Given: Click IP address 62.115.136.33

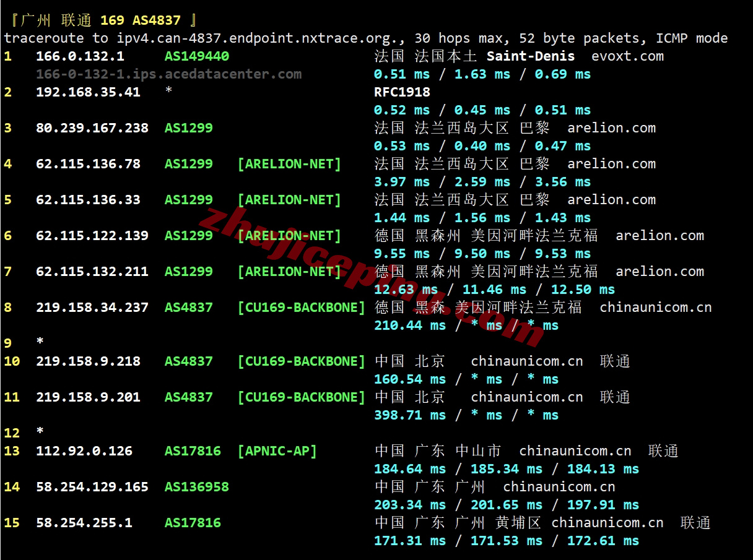Looking at the screenshot, I should click(x=88, y=200).
